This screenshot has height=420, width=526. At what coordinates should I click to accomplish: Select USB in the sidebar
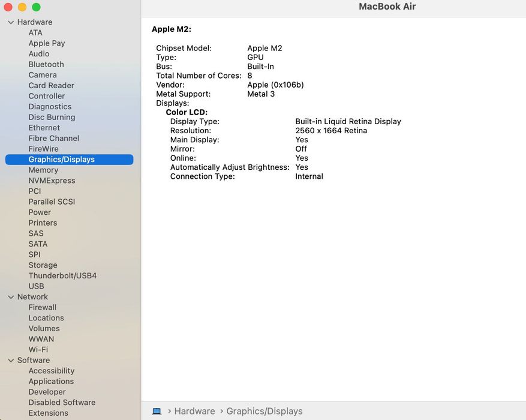point(36,286)
